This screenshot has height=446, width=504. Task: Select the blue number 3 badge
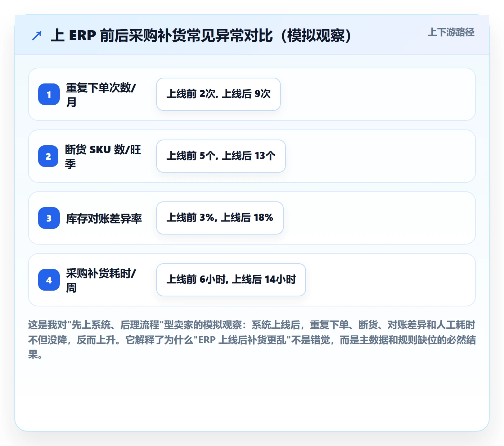coord(49,218)
